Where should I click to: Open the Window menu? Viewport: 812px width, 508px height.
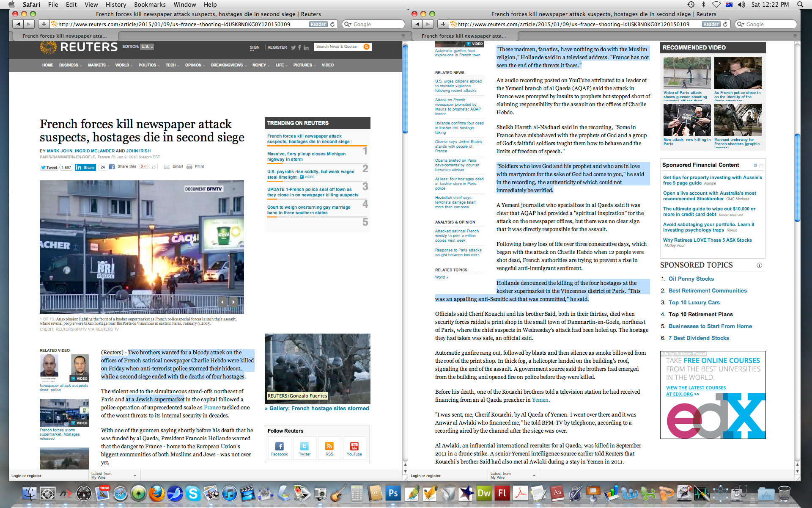coord(185,4)
